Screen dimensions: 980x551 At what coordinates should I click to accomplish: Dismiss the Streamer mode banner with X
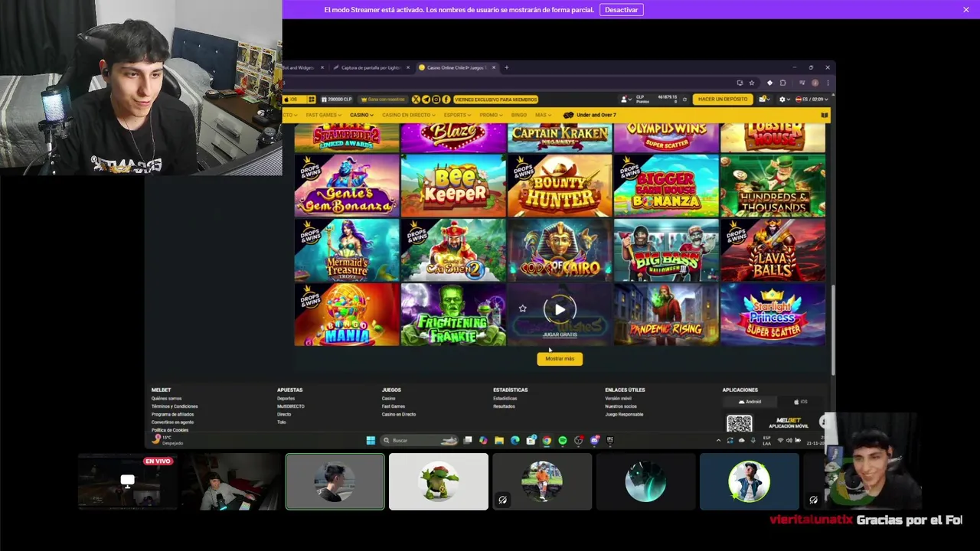[966, 9]
